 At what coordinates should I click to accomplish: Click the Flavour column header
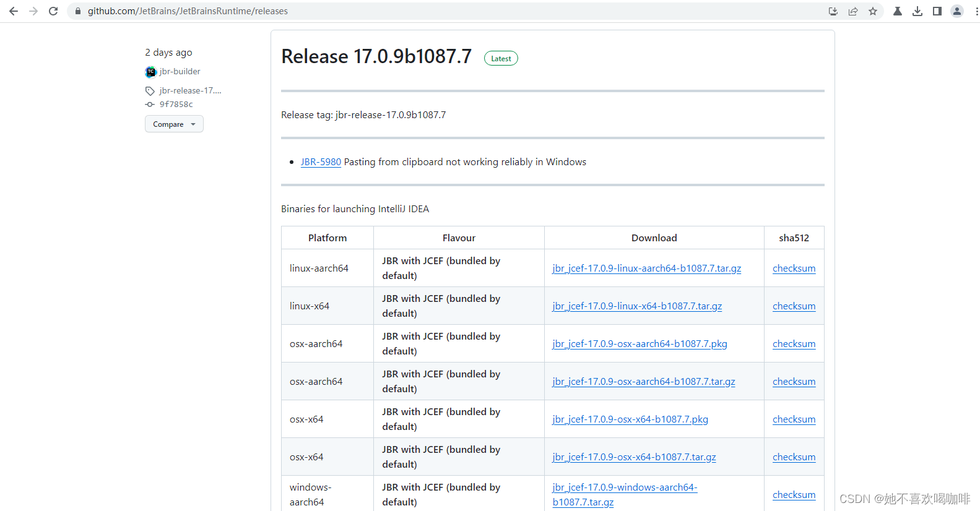click(459, 238)
